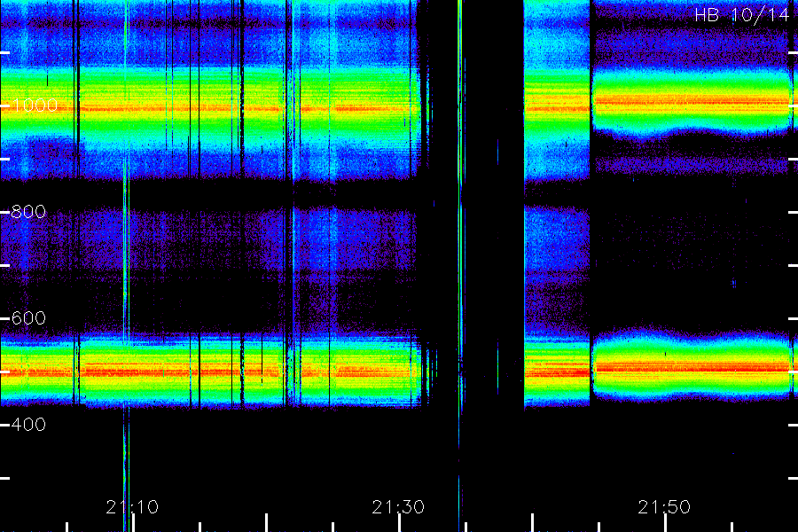Click the 600 frequency axis label
Image resolution: width=798 pixels, height=532 pixels.
point(28,318)
